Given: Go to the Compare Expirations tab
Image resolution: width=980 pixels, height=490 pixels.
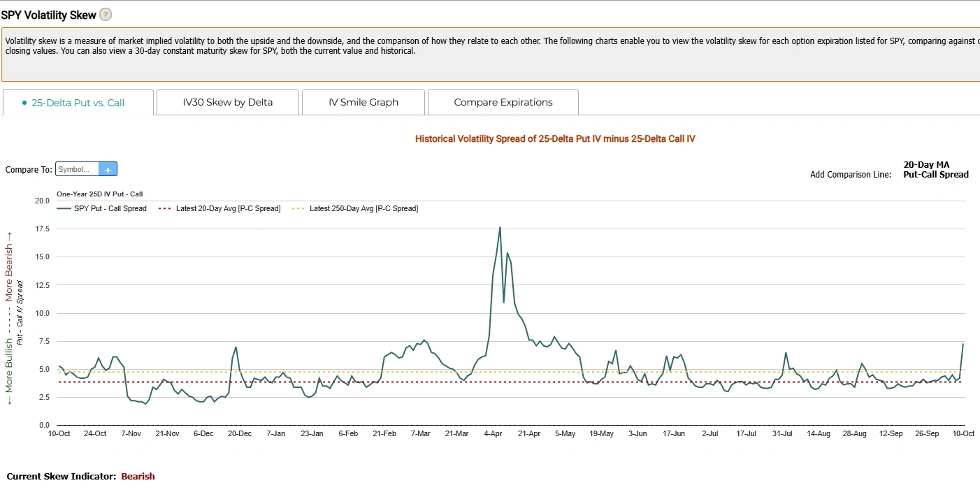Looking at the screenshot, I should 503,102.
